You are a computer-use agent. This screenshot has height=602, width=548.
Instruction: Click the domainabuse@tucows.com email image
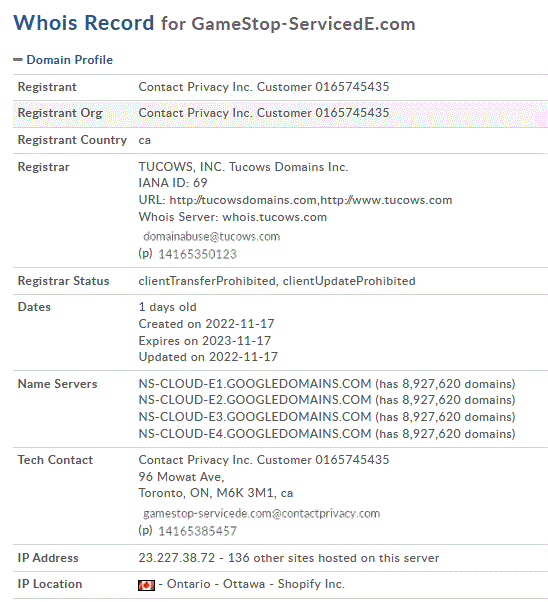[x=212, y=236]
